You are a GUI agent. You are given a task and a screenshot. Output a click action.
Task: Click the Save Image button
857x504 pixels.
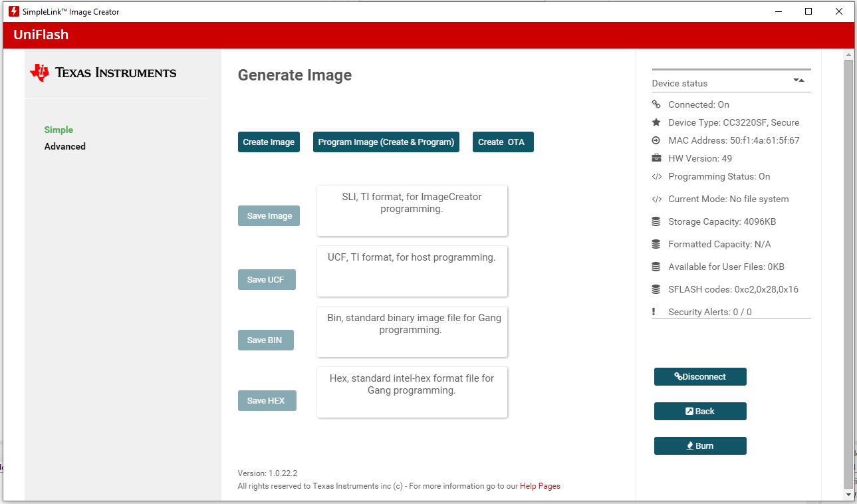(269, 216)
